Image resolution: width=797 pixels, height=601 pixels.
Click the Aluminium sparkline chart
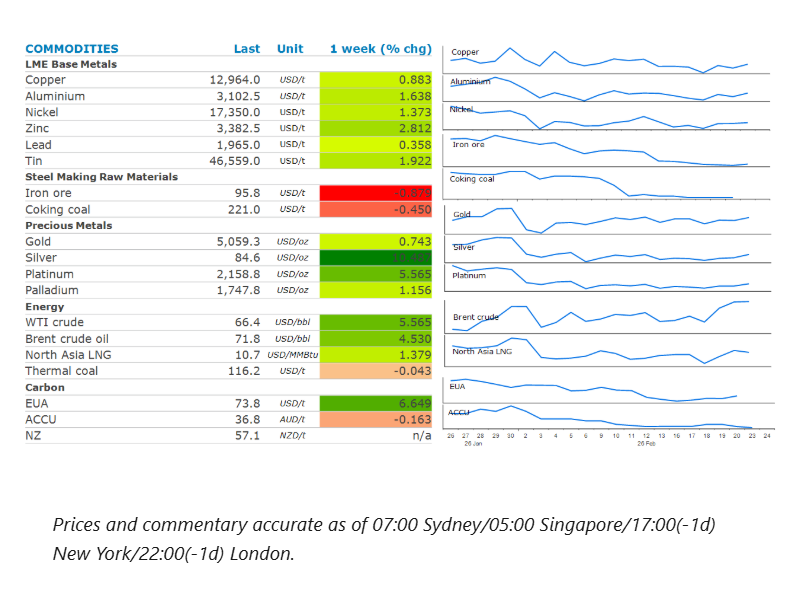pos(606,88)
